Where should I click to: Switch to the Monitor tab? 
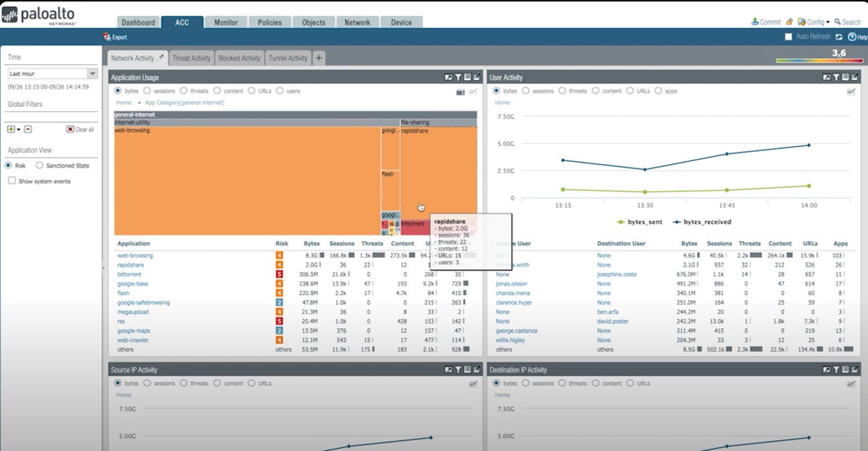point(226,22)
